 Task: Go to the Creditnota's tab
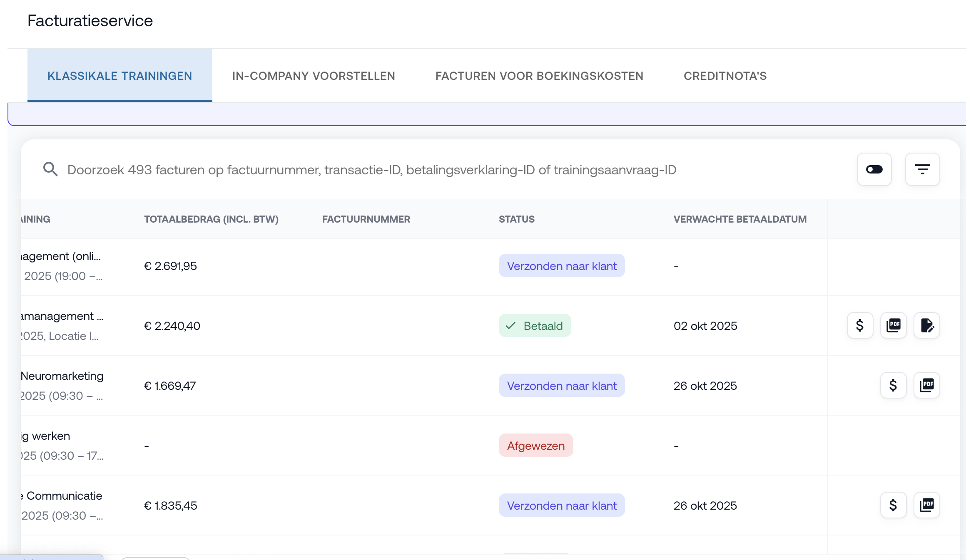click(x=725, y=76)
